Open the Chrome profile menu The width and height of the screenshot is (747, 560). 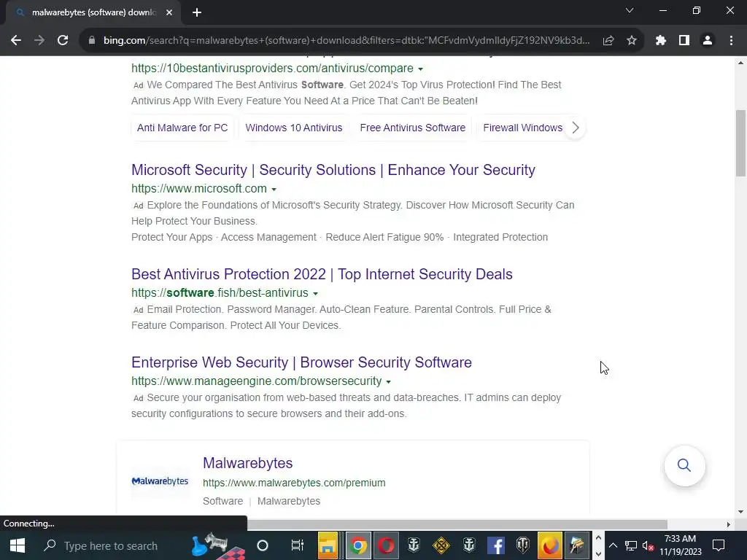pos(708,41)
